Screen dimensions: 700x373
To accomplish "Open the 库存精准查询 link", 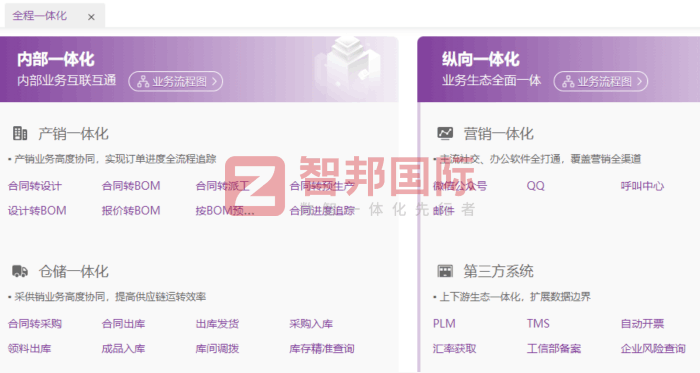I will click(x=322, y=348).
